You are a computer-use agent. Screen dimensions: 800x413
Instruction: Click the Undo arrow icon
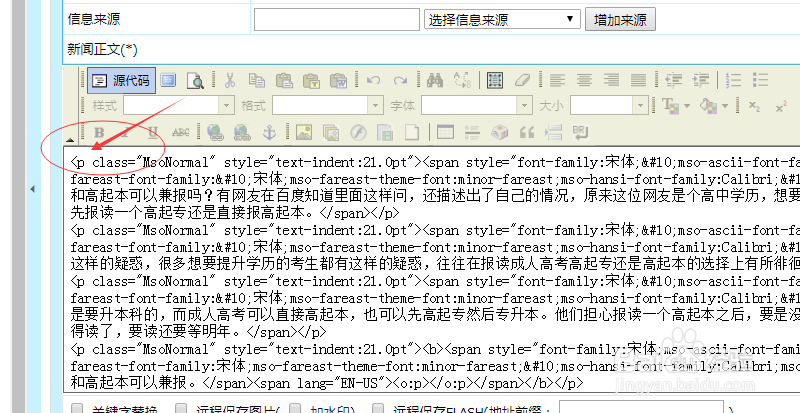tap(373, 80)
